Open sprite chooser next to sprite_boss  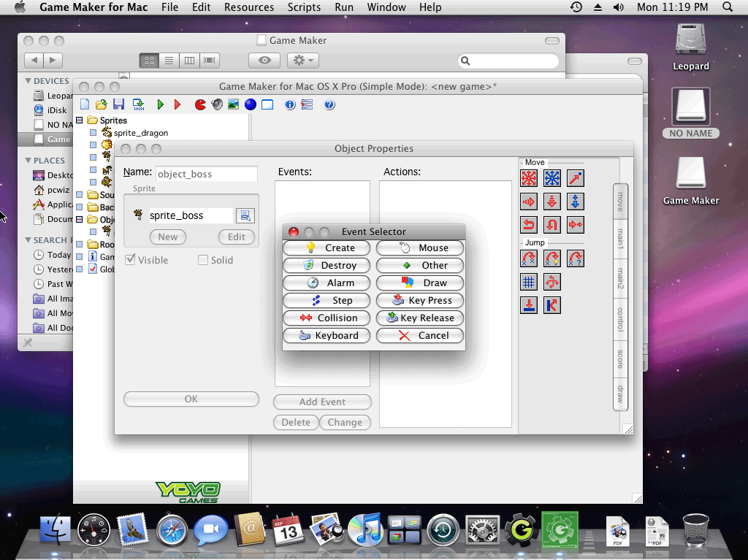pos(245,215)
